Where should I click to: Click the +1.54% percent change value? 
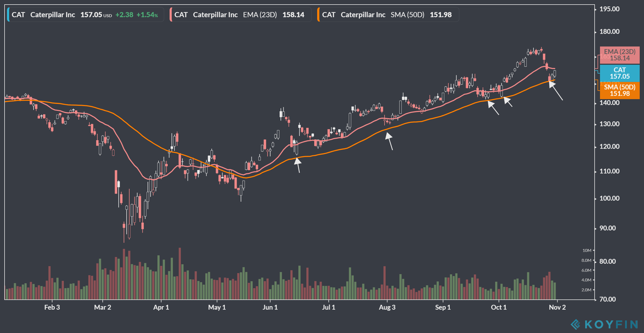click(147, 15)
